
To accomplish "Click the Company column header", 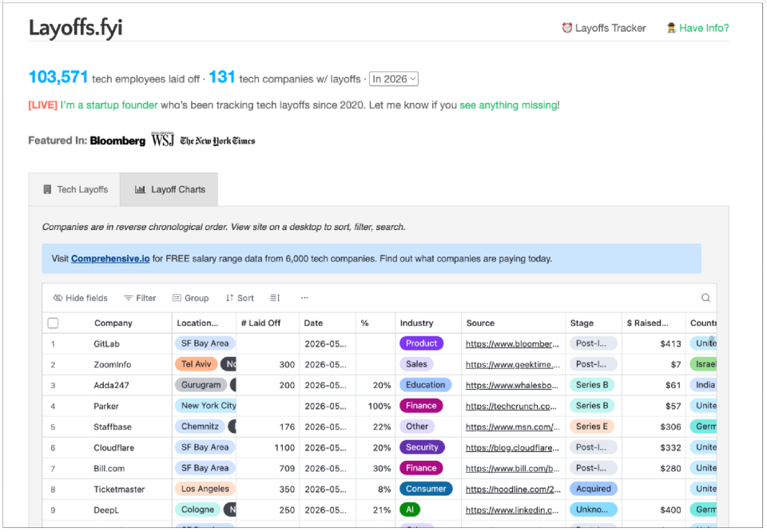I will click(113, 323).
